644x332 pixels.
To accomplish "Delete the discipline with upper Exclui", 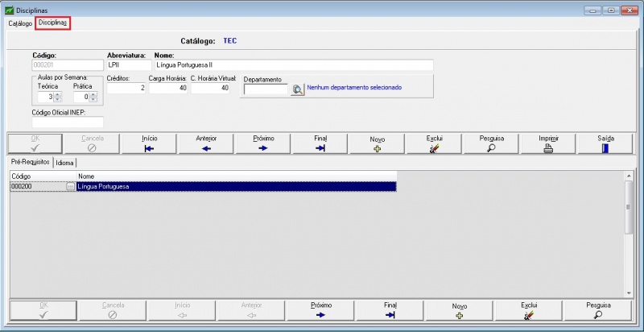I will [434, 143].
